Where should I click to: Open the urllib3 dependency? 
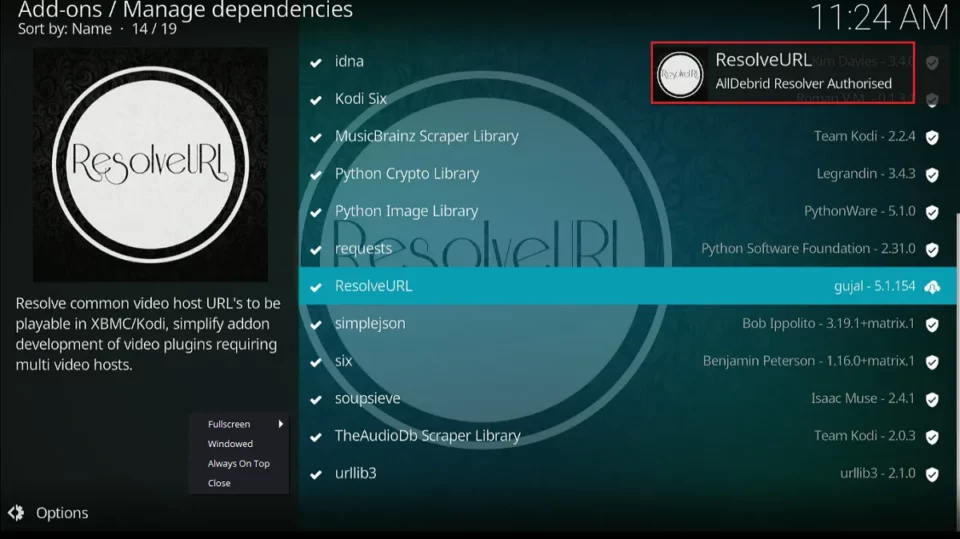tap(627, 473)
